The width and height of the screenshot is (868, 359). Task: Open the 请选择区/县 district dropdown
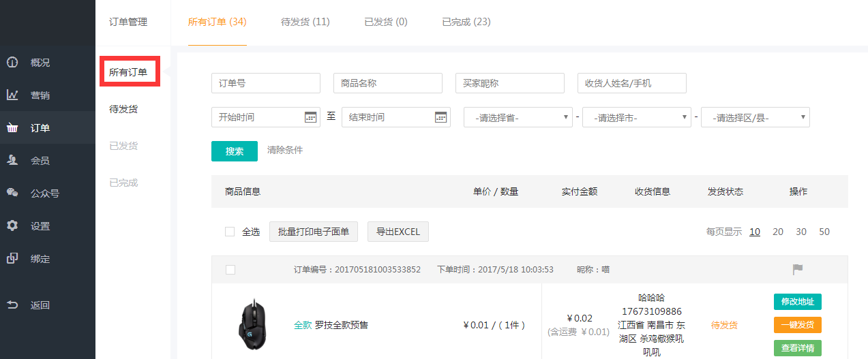point(755,117)
